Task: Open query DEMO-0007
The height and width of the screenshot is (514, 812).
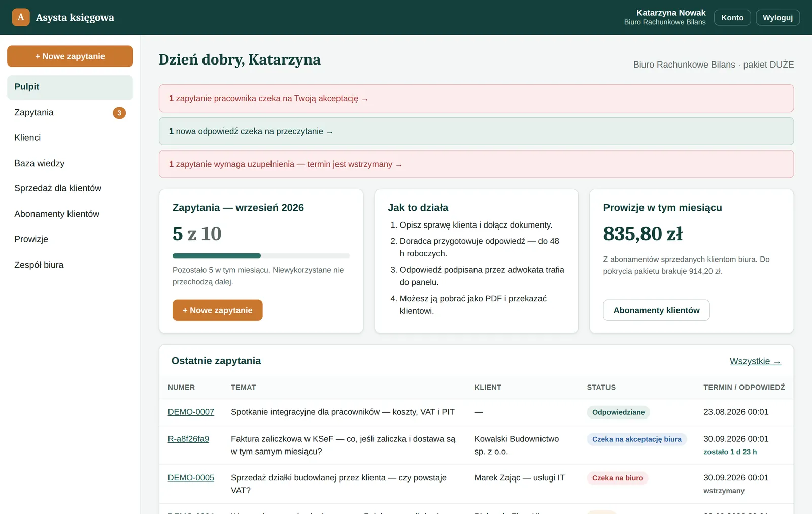Action: click(x=191, y=412)
